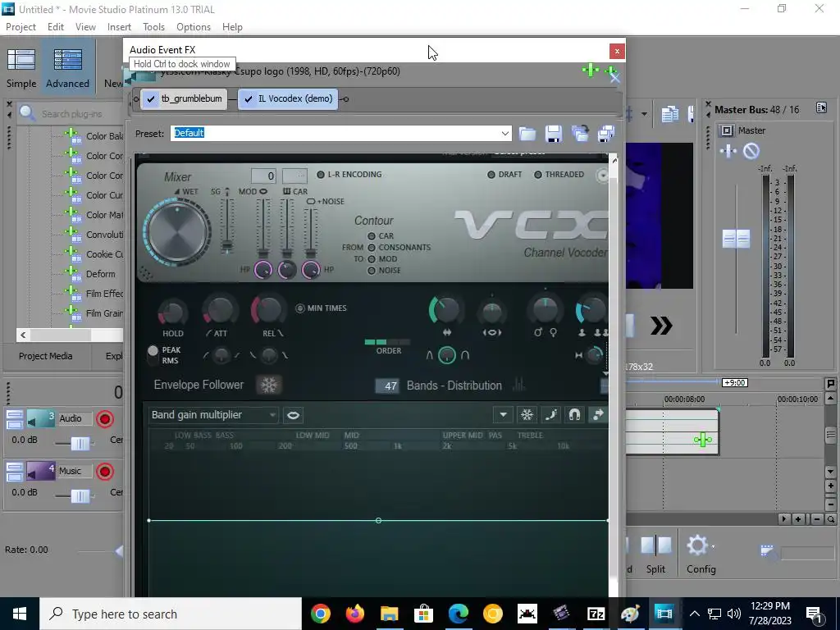The image size is (840, 630).
Task: Adjust the Audio track volume slider
Action: pos(80,444)
